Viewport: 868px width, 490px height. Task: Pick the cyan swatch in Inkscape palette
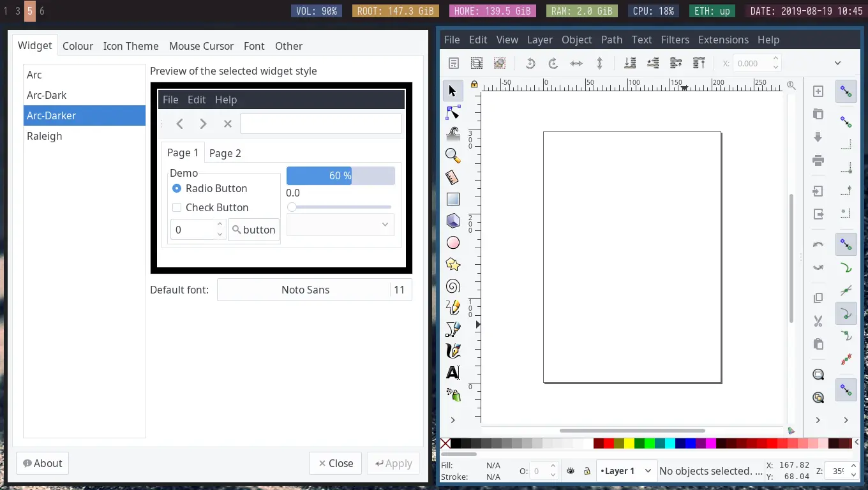coord(670,443)
